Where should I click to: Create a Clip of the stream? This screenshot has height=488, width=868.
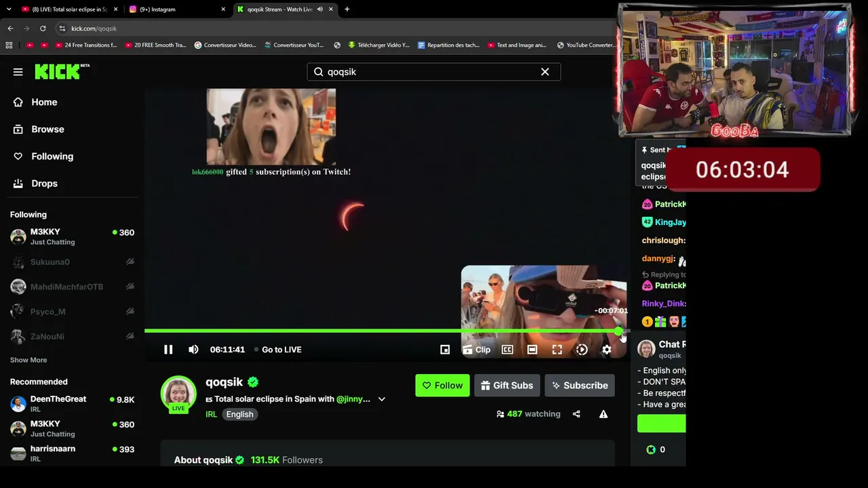(477, 350)
